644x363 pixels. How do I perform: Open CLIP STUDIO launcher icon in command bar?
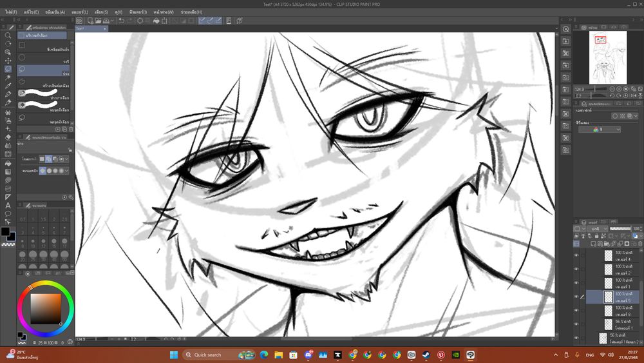79,21
